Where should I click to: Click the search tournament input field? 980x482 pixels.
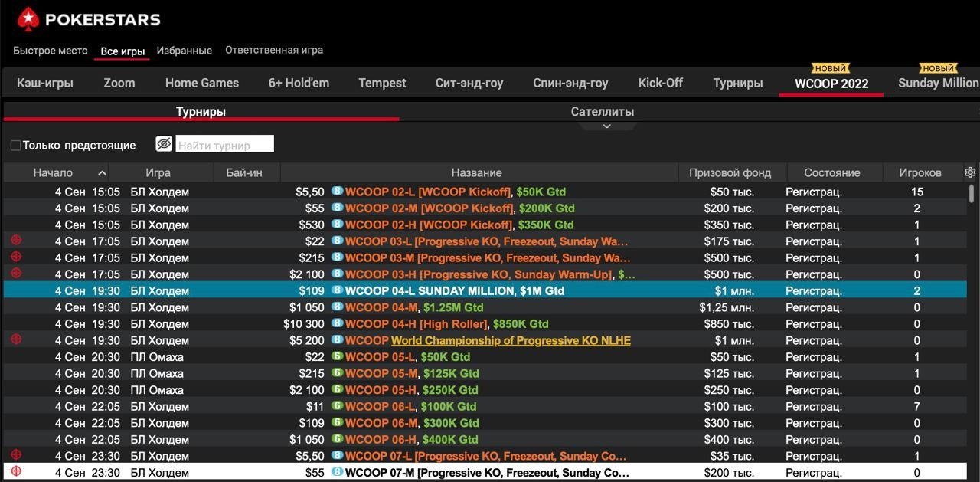[225, 144]
